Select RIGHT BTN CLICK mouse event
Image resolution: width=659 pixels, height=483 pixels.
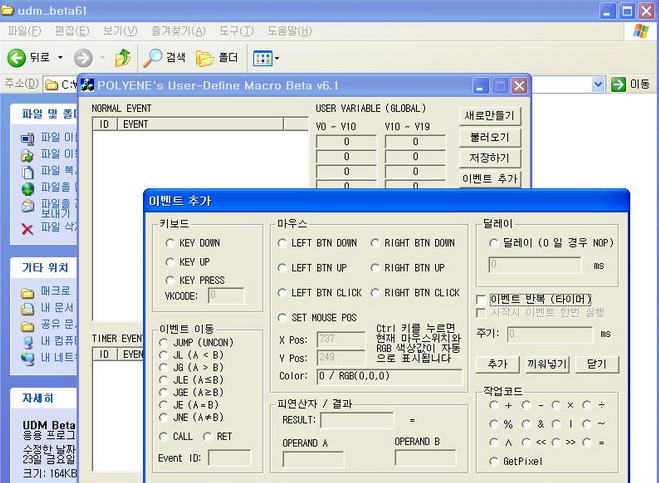(x=375, y=293)
